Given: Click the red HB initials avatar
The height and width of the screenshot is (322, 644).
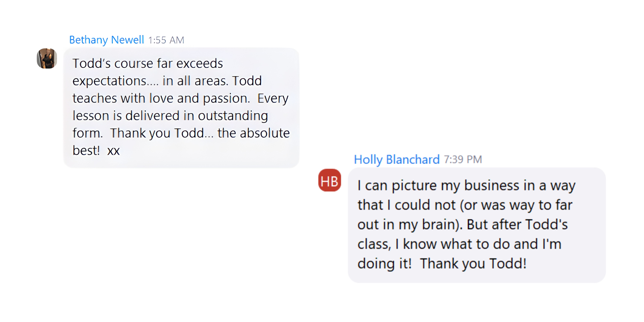Looking at the screenshot, I should pyautogui.click(x=329, y=180).
